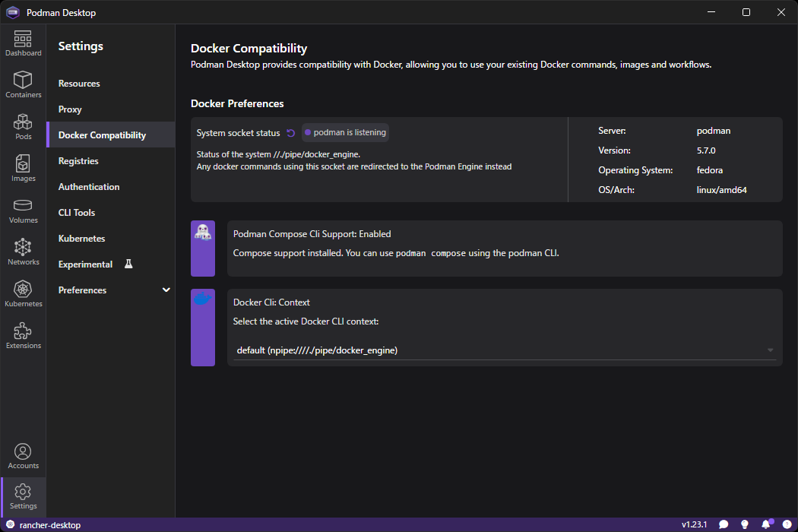Open the notifications bell
Image resolution: width=798 pixels, height=532 pixels.
pyautogui.click(x=766, y=524)
